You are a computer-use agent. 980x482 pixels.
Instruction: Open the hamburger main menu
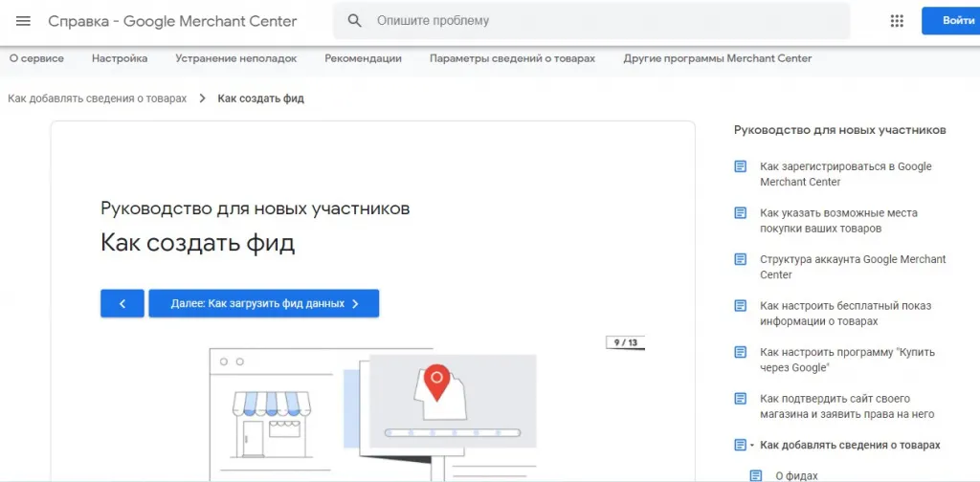[23, 21]
